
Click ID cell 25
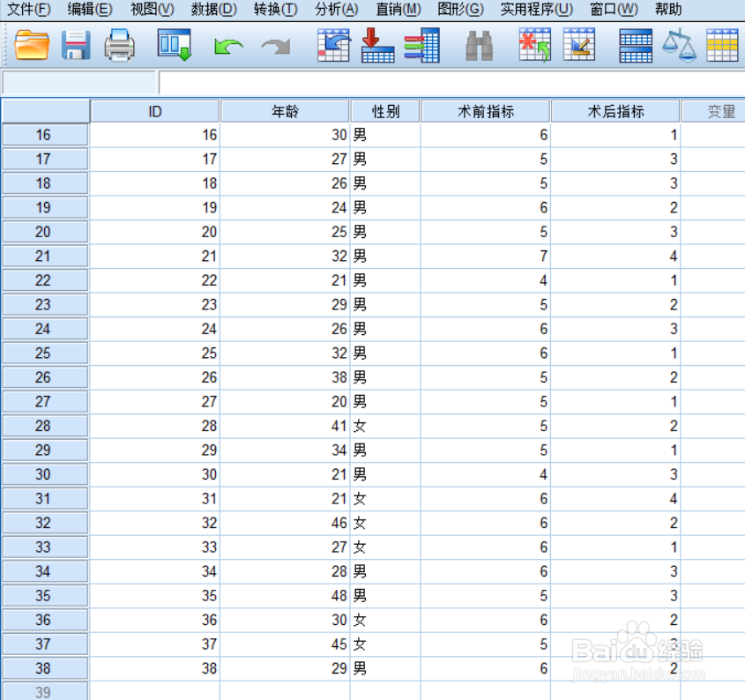[155, 354]
